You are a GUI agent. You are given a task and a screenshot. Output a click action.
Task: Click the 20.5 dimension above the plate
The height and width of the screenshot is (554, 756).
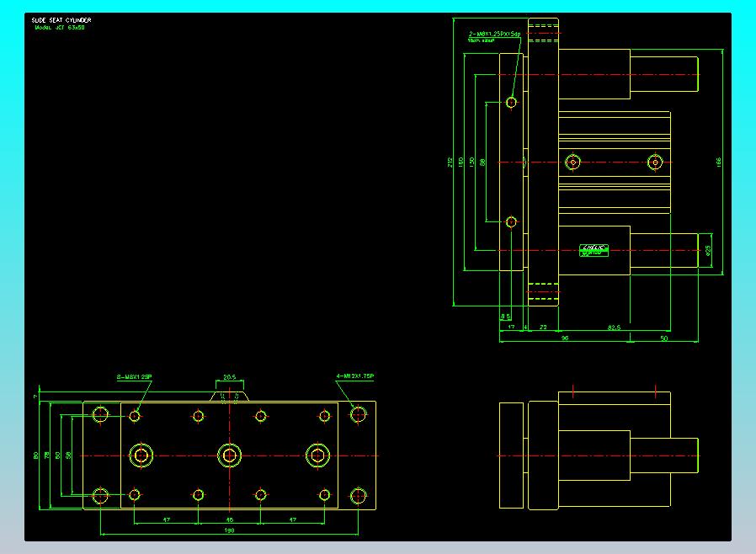coord(230,377)
